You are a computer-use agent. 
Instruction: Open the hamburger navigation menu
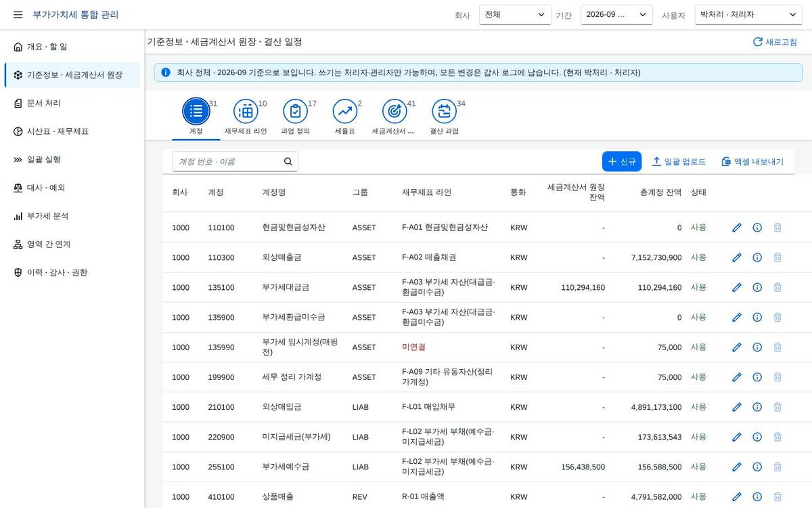pyautogui.click(x=18, y=14)
